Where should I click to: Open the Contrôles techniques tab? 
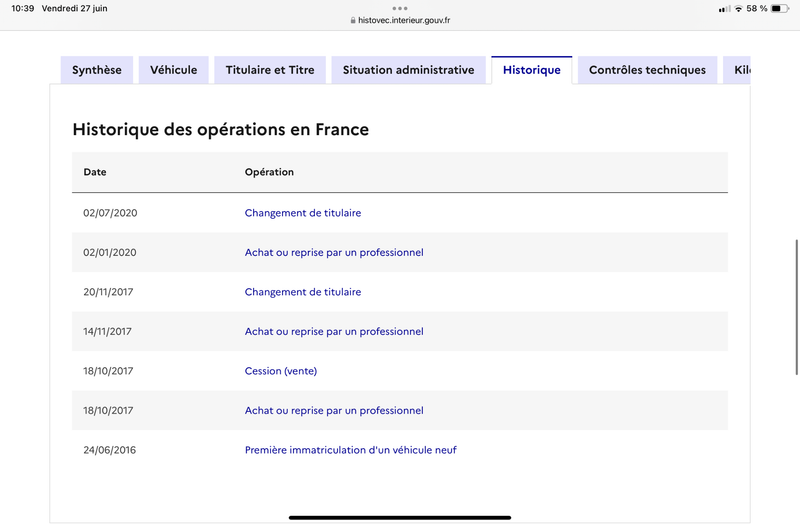point(647,70)
